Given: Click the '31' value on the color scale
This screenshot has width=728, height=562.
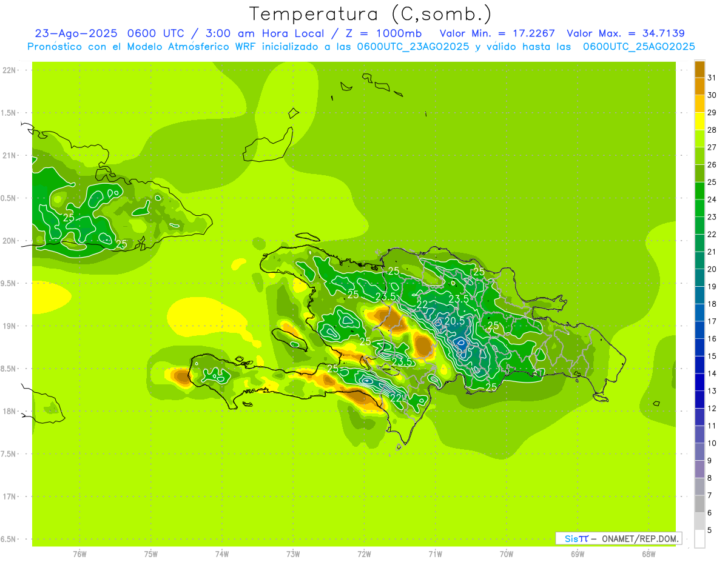Looking at the screenshot, I should (712, 78).
